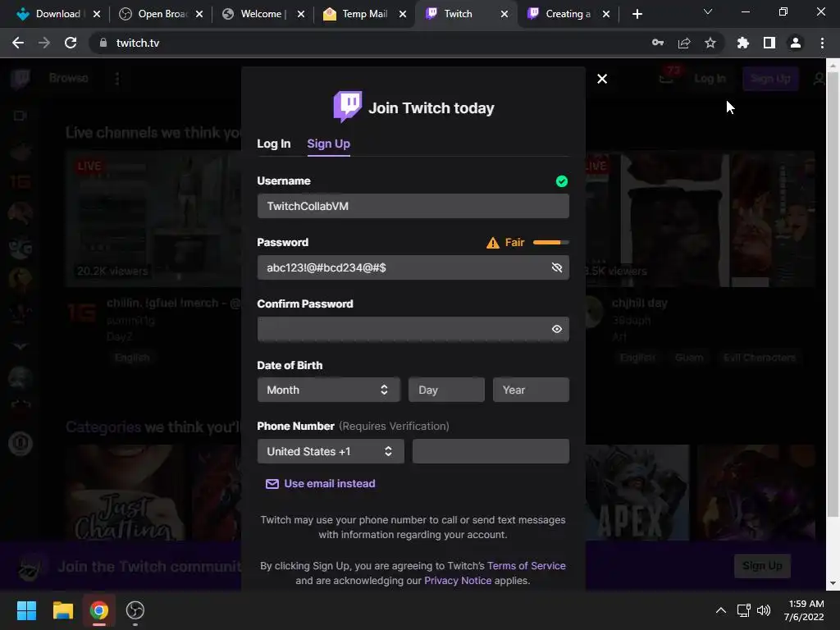Viewport: 840px width, 630px height.
Task: Show confirm password with eye icon
Action: point(557,329)
